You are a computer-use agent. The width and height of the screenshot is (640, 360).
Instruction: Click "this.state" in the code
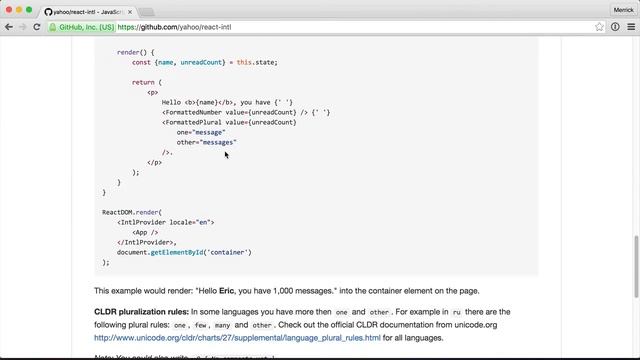point(257,62)
